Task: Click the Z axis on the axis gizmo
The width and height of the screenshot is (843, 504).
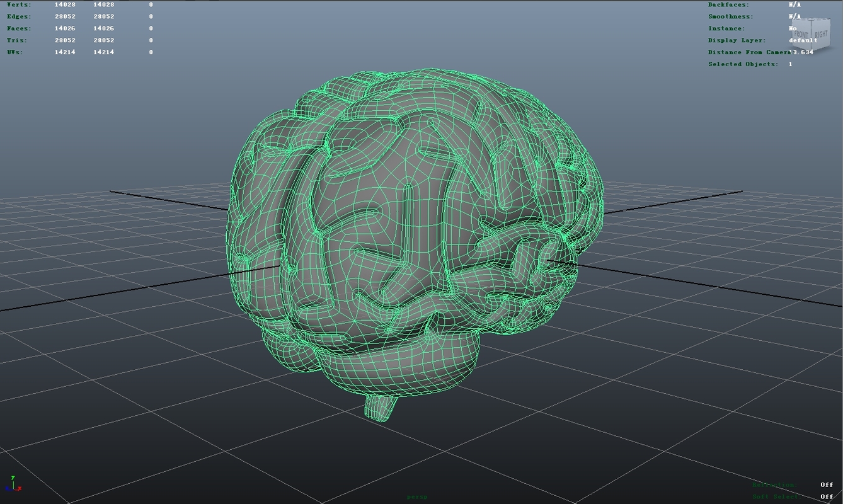Action: click(x=8, y=488)
